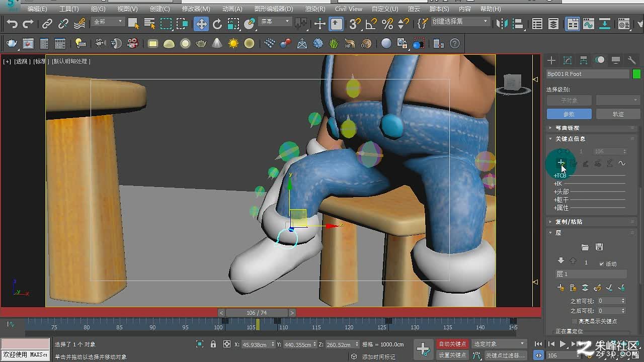
Task: Click the Bind to Space Warp icon
Action: click(x=79, y=24)
